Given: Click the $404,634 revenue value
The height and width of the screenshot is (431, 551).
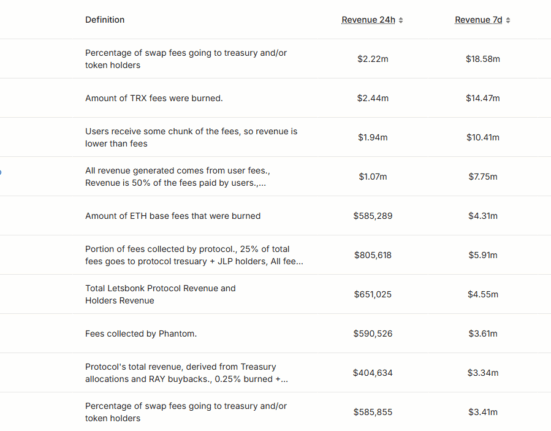Looking at the screenshot, I should coord(373,373).
